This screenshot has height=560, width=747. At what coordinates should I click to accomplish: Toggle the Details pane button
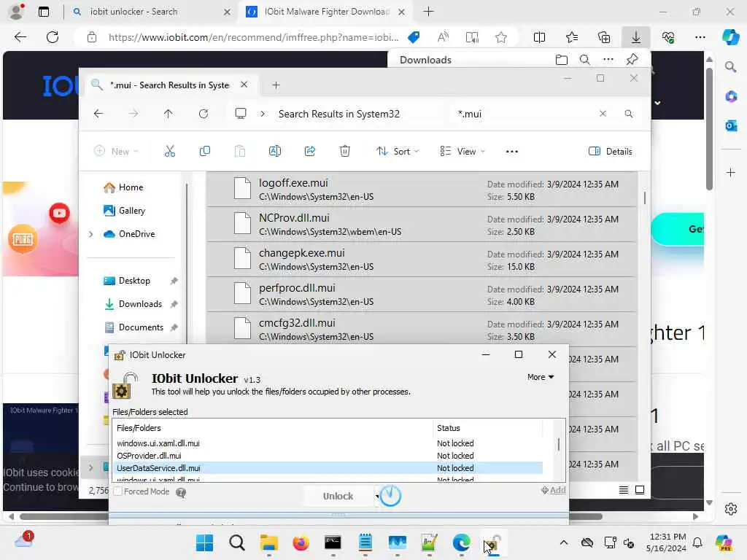[x=611, y=152]
